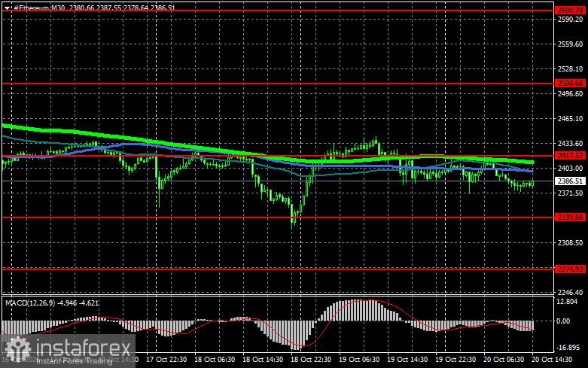This screenshot has height=368, width=588.
Task: Click the 2371.50 price scale value
Action: (x=571, y=193)
